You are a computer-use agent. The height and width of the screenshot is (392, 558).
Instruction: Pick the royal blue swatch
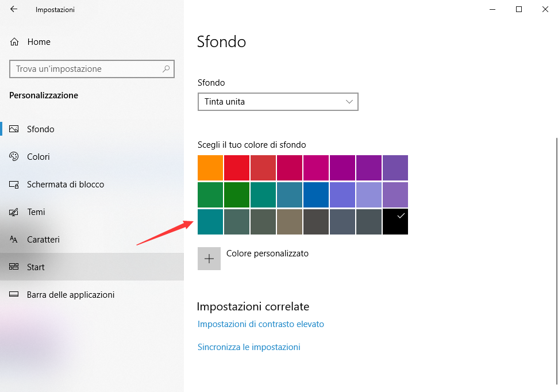tap(316, 195)
